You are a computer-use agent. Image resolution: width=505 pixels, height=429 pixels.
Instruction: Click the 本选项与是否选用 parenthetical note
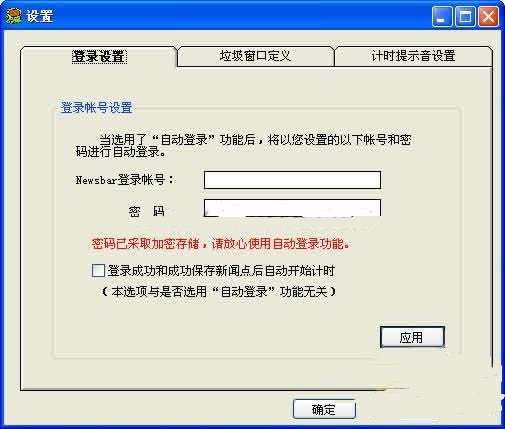(x=218, y=292)
